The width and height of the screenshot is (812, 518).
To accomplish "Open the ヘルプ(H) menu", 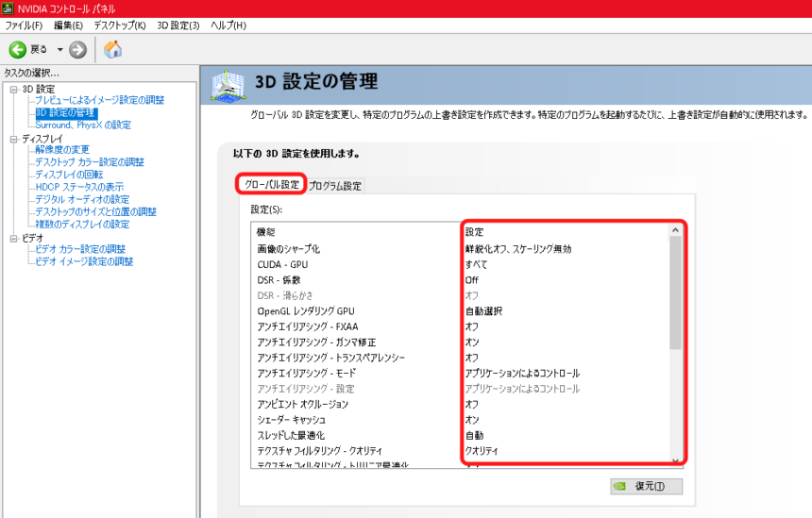I will click(x=228, y=25).
